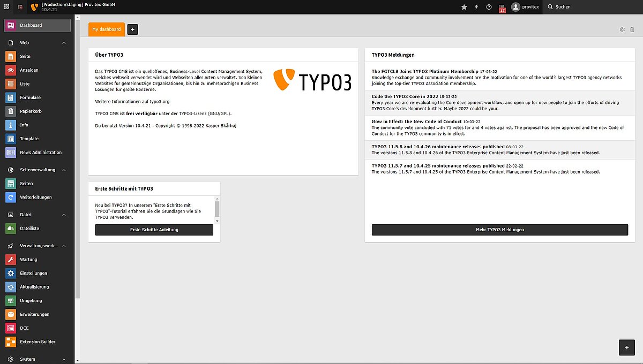
Task: Open the Liste module
Action: [37, 84]
